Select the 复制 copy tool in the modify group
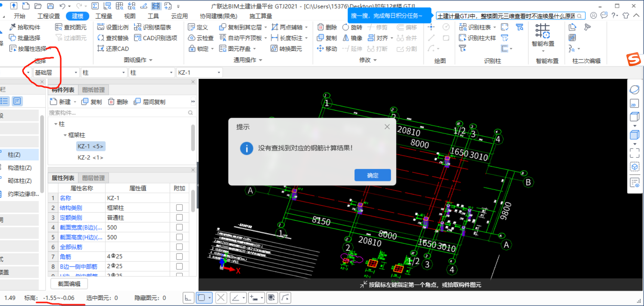 (327, 38)
